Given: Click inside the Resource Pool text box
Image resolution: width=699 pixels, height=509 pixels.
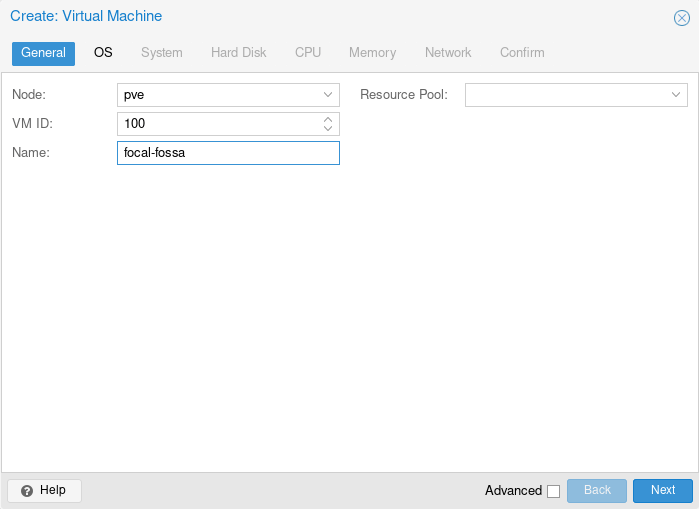Looking at the screenshot, I should (x=565, y=95).
